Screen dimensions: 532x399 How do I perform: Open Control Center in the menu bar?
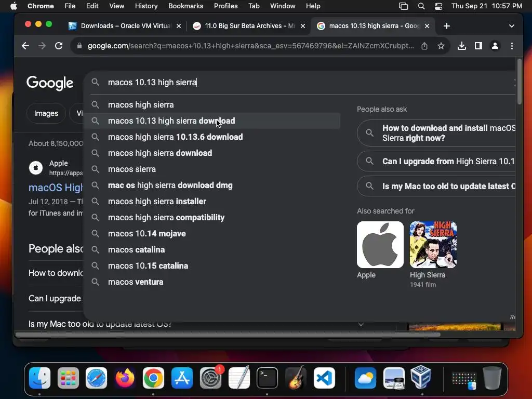tap(438, 6)
